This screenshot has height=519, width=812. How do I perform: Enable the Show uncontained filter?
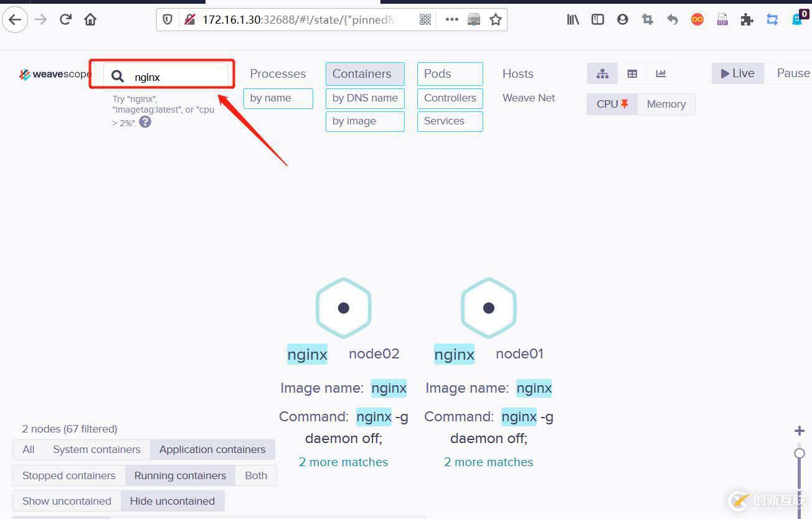pos(67,501)
